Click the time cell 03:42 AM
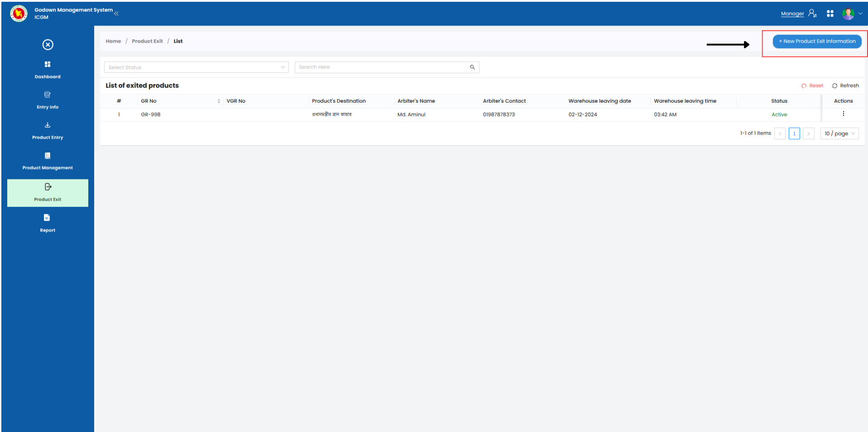The image size is (868, 432). point(665,115)
